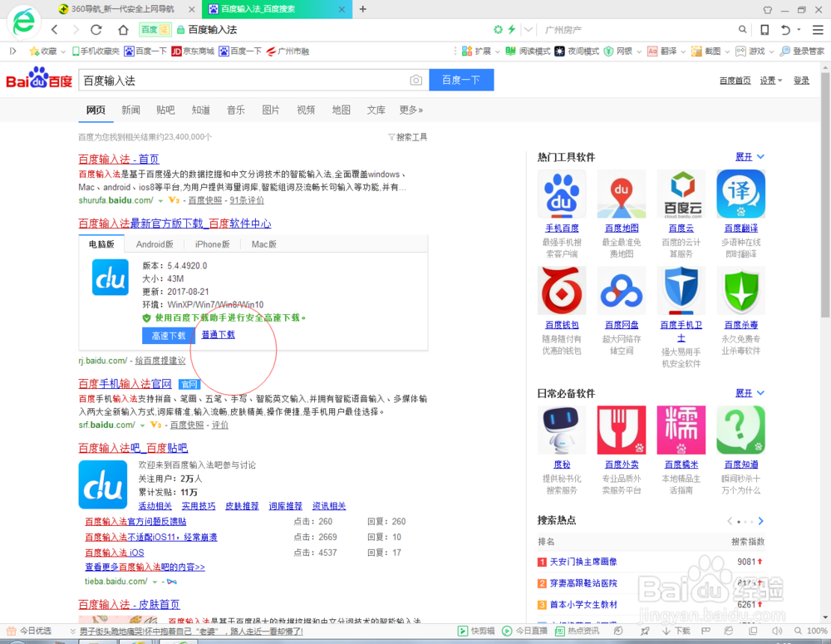
Task: Select the Android版 download tab
Action: pyautogui.click(x=155, y=244)
